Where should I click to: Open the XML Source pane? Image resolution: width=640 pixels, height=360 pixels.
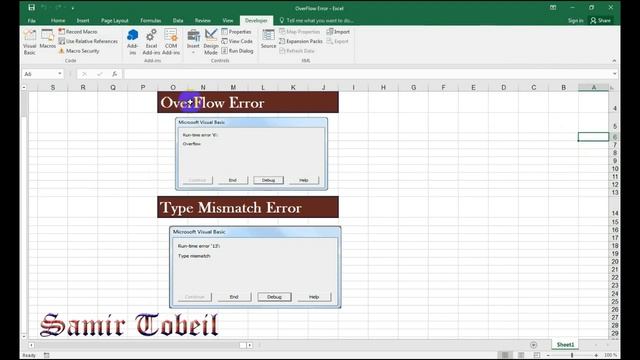pyautogui.click(x=268, y=39)
